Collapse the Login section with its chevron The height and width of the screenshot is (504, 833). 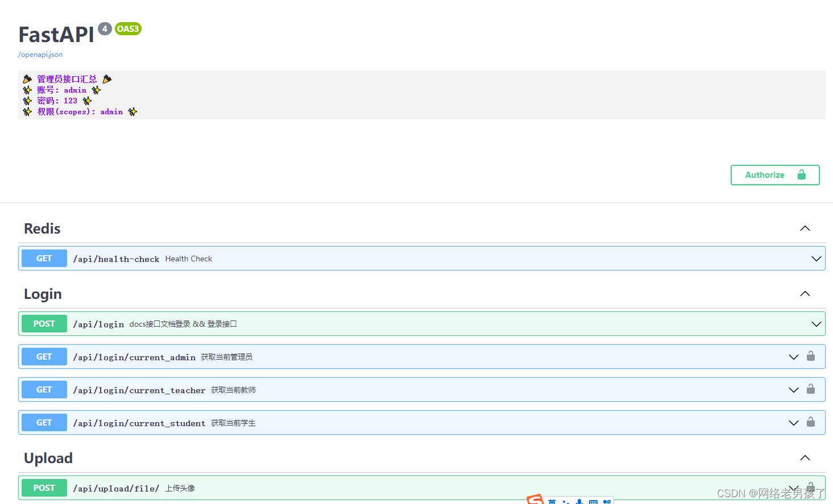coord(805,294)
